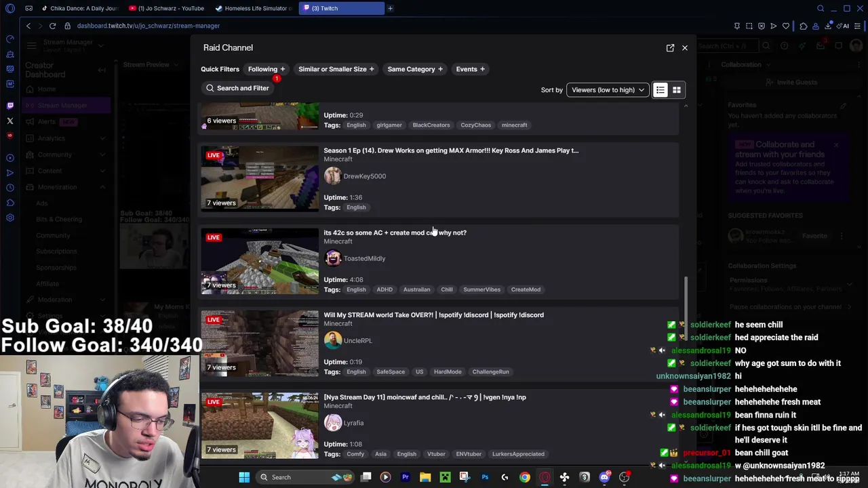The width and height of the screenshot is (868, 488).
Task: Switch to grid view layout
Action: [676, 89]
